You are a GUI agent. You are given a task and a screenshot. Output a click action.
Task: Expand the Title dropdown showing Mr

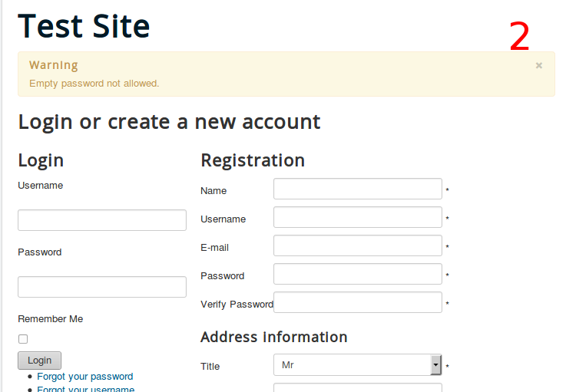click(x=358, y=365)
